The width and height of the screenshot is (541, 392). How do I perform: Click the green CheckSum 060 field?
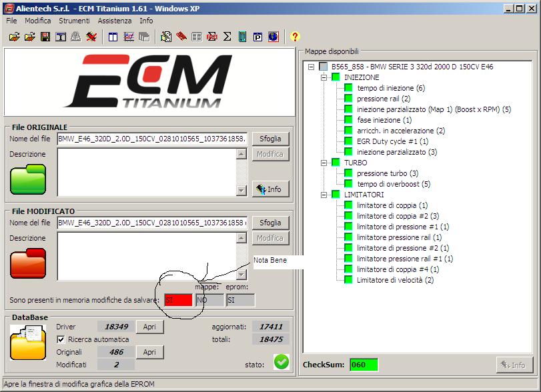coord(364,365)
